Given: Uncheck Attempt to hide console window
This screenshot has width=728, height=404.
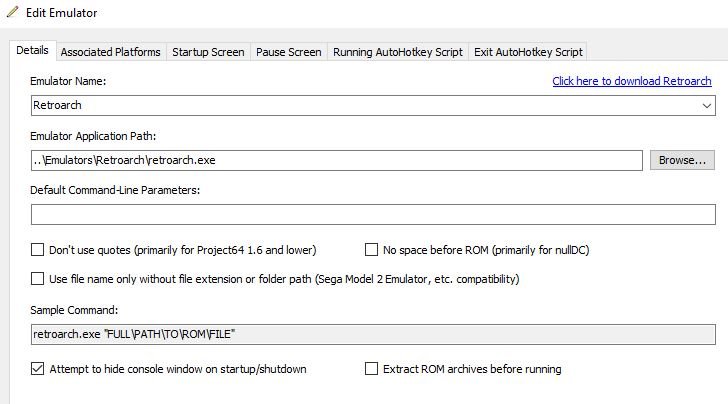Looking at the screenshot, I should click(x=38, y=369).
